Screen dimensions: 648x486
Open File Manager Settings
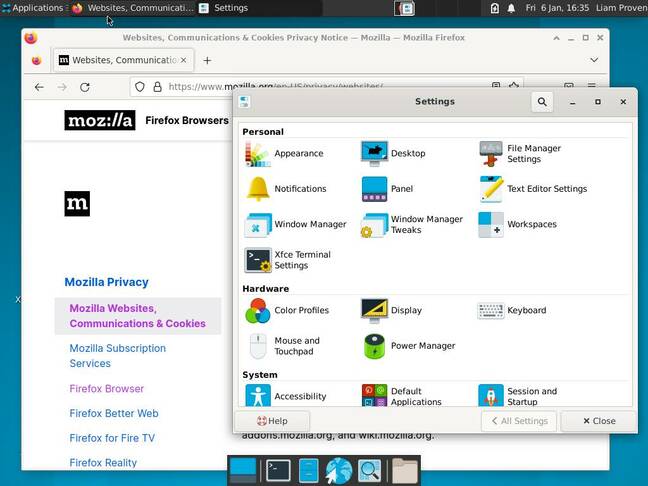tap(520, 154)
